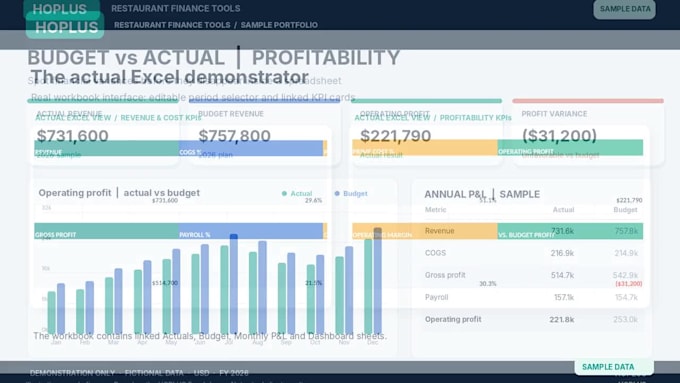Screen dimensions: 680x383
Task: Click the 'DEMONSTRATION ONLY · FICTIONAL DATA' footer text
Action: (107, 373)
